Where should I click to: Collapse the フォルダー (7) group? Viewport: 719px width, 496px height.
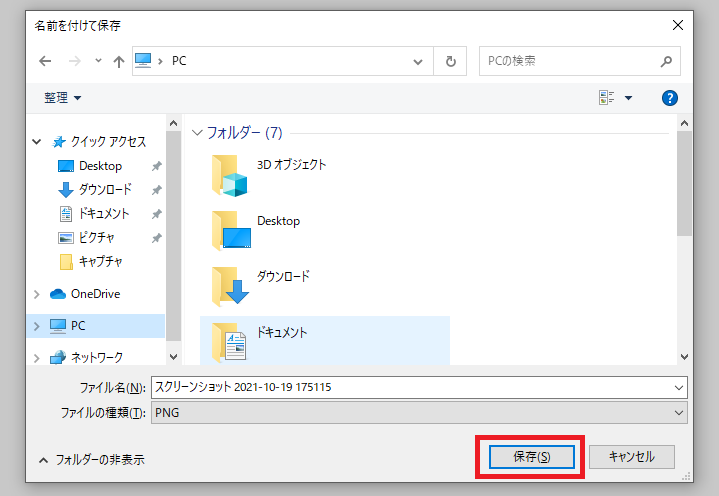197,133
